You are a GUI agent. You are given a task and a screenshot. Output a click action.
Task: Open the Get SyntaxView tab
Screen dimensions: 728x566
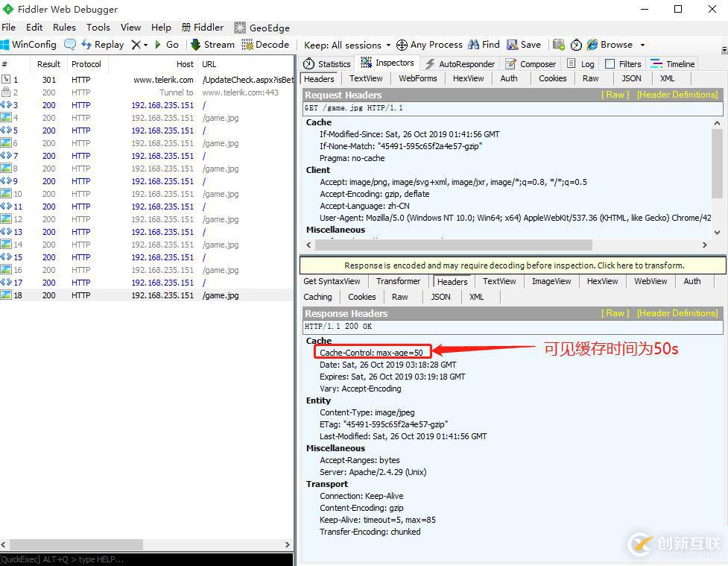(x=332, y=281)
